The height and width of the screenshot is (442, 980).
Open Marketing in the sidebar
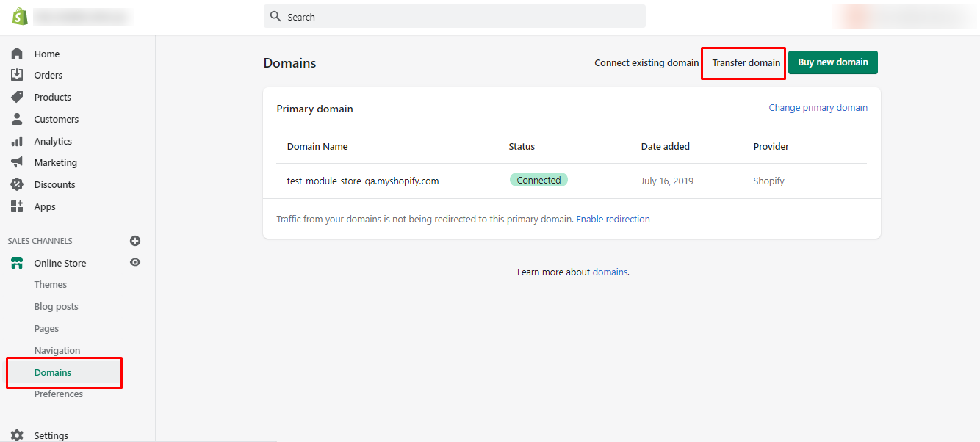pos(56,162)
